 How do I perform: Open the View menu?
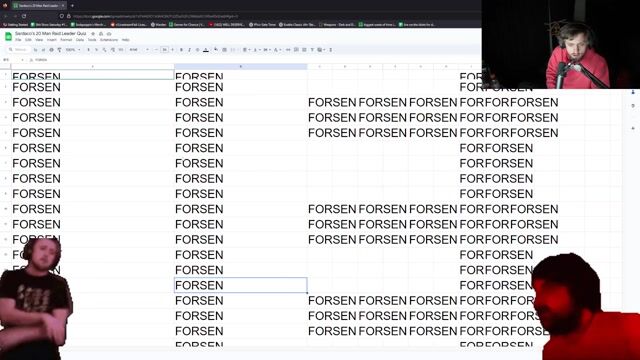pos(39,40)
